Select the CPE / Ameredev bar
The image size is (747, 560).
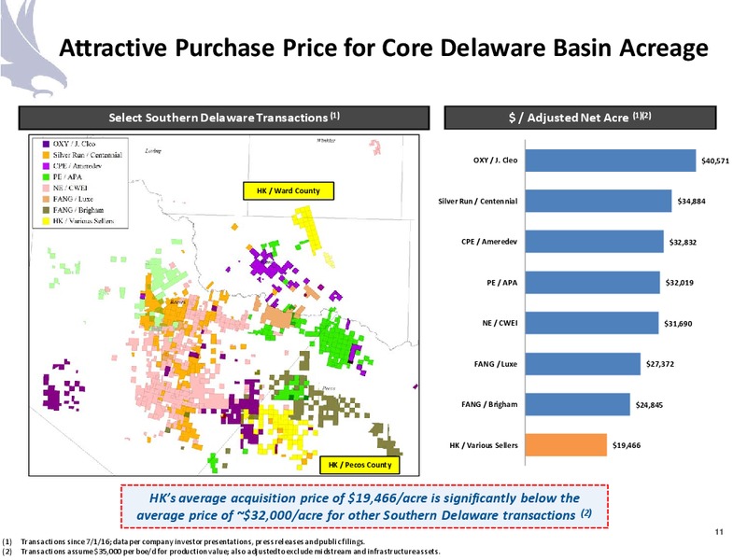pyautogui.click(x=594, y=242)
